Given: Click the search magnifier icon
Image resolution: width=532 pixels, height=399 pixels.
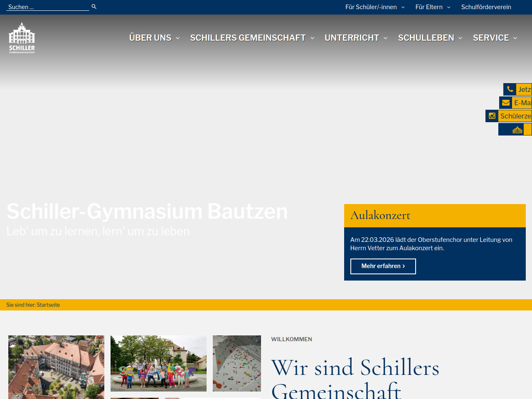Looking at the screenshot, I should 94,7.
